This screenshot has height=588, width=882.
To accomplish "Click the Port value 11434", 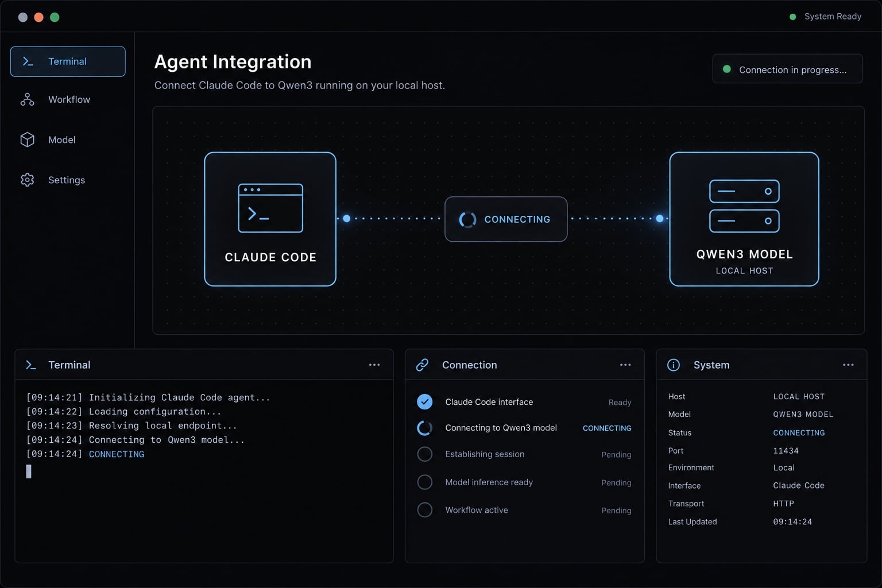I will [786, 451].
